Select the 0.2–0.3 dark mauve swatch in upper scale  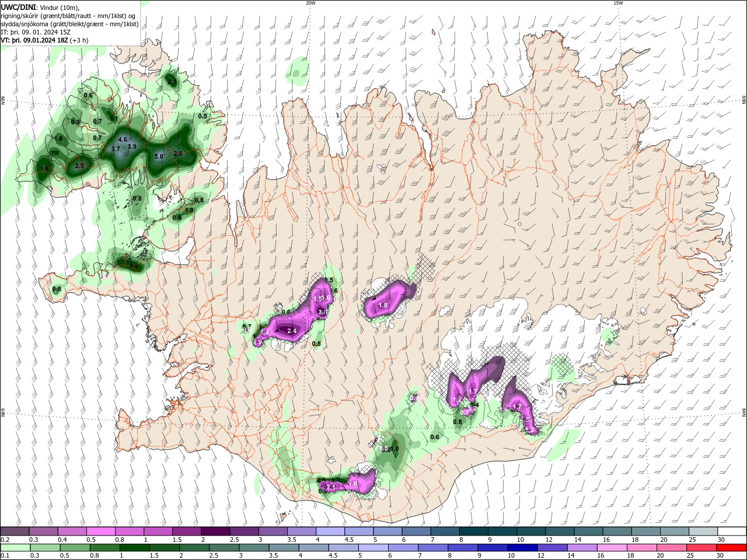pyautogui.click(x=15, y=531)
